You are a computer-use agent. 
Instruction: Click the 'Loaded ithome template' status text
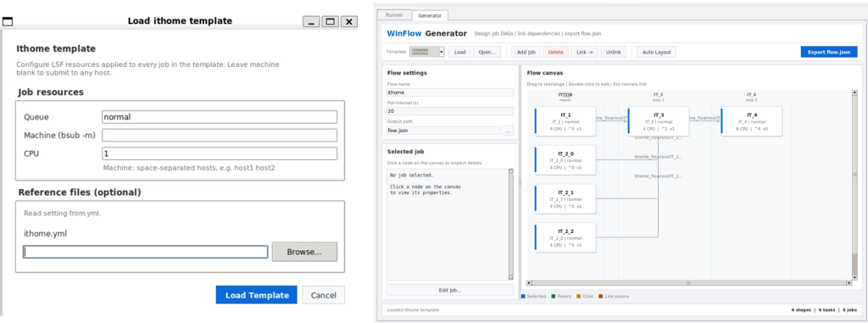(413, 309)
